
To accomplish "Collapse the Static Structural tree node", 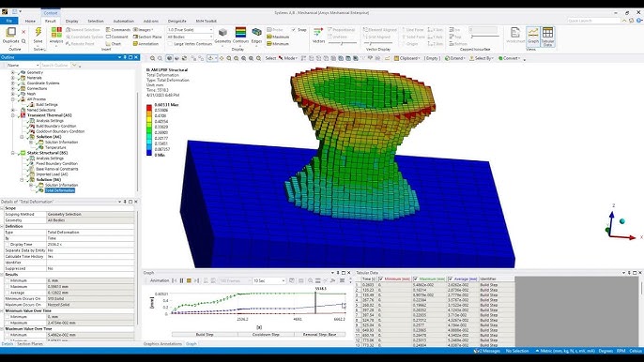I will tap(13, 153).
